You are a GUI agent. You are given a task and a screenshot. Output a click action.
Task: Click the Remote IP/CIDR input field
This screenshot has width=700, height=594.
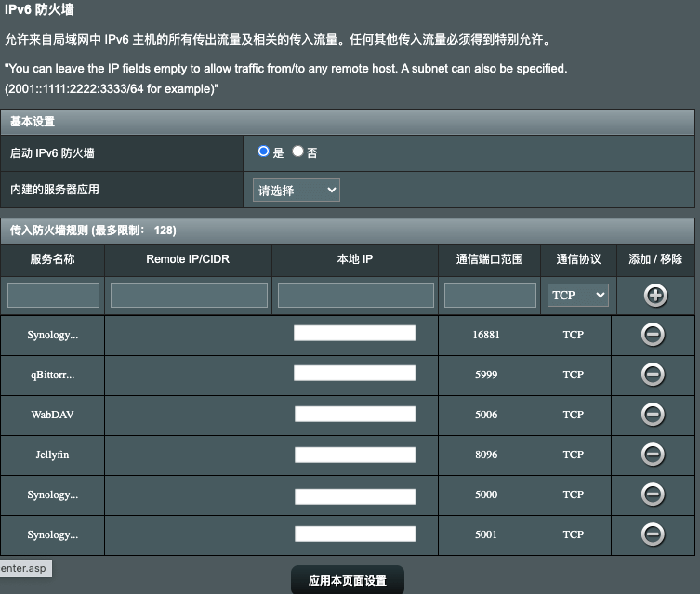(189, 295)
